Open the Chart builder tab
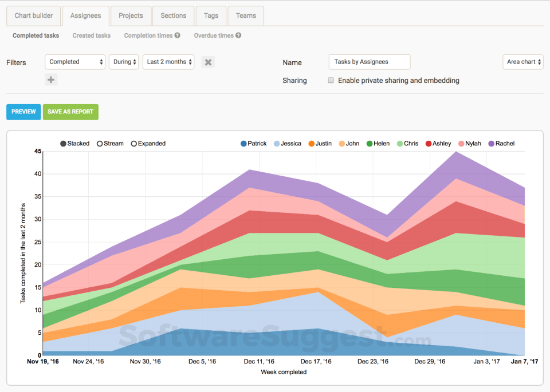This screenshot has width=550, height=392. point(33,16)
